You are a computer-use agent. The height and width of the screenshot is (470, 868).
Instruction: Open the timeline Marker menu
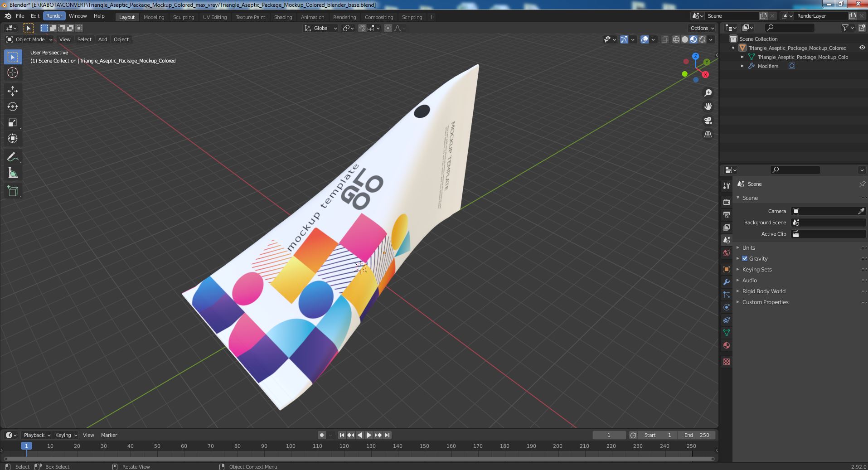(x=109, y=435)
